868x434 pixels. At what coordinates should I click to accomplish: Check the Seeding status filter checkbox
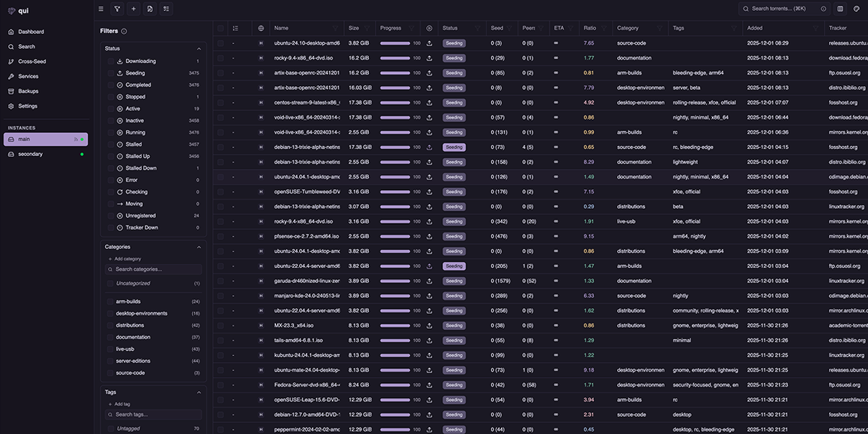coord(111,73)
